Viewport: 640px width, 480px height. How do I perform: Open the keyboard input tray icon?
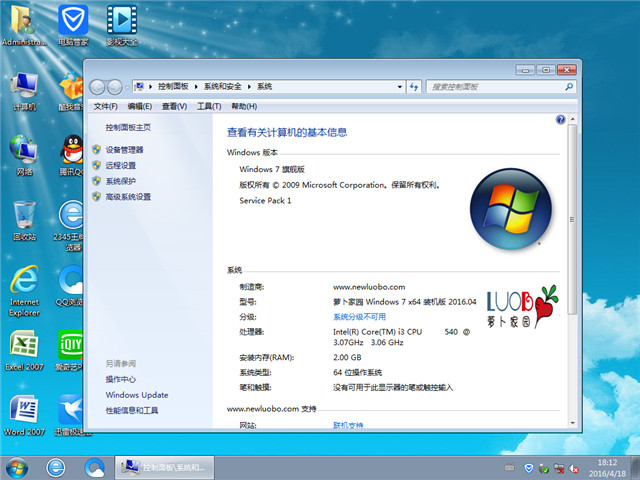click(509, 468)
